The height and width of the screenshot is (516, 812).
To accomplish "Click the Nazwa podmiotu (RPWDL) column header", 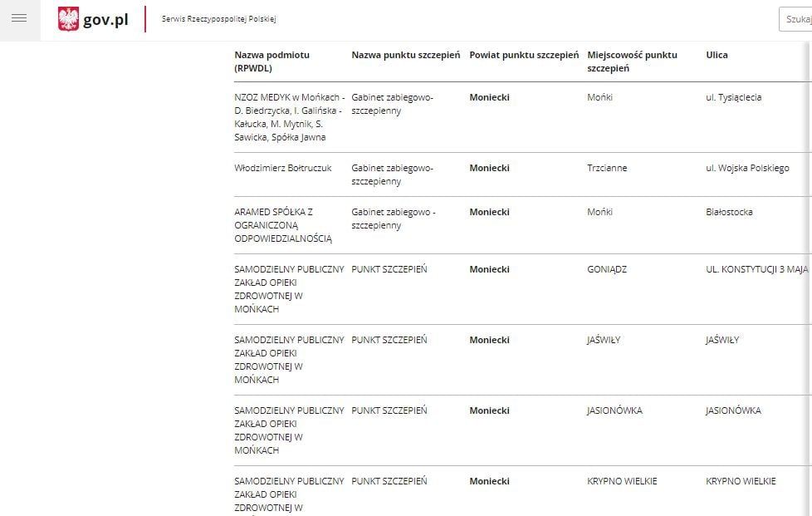I will click(x=271, y=61).
